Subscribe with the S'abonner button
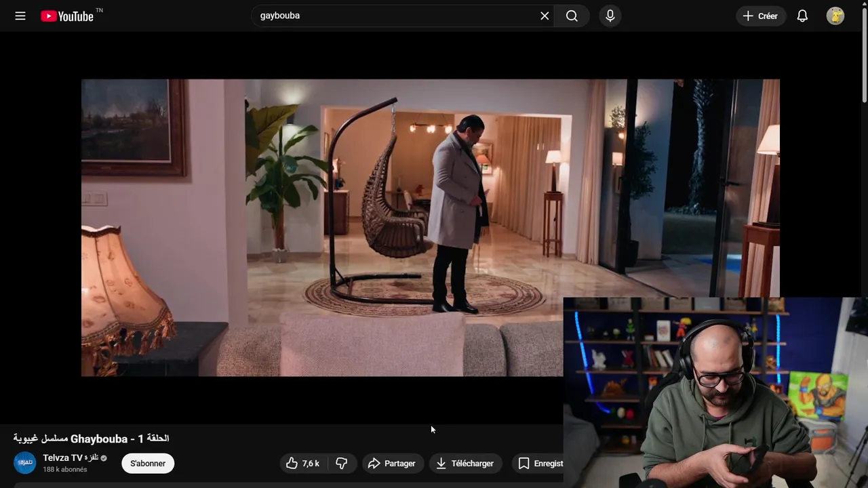This screenshot has height=488, width=868. [148, 464]
